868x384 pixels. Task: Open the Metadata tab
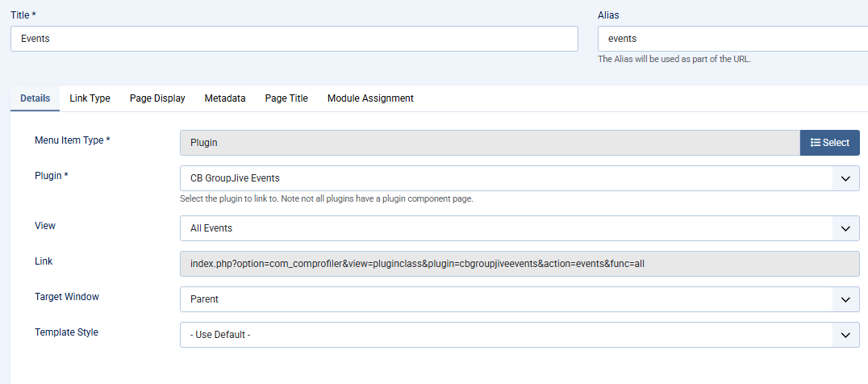click(225, 98)
